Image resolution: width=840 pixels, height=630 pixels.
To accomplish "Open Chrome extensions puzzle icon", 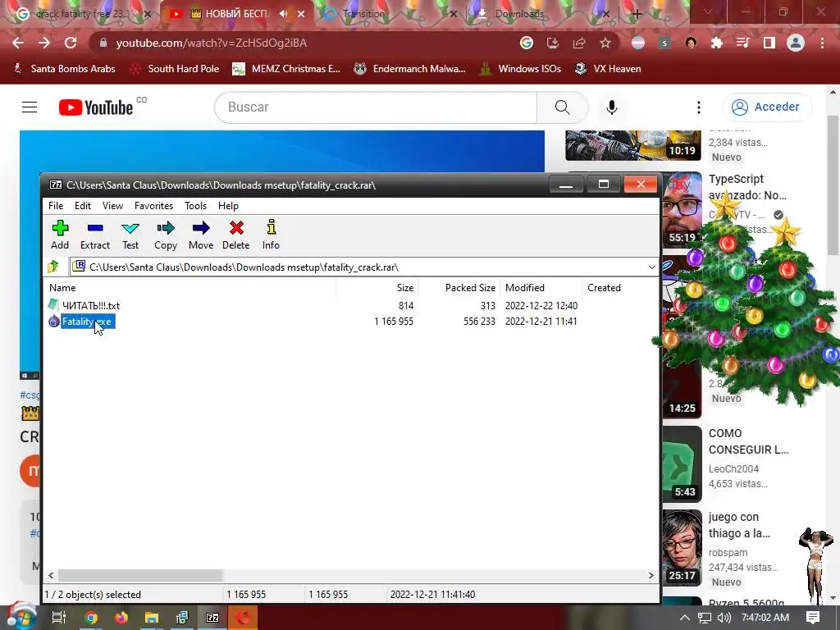I will (x=716, y=43).
